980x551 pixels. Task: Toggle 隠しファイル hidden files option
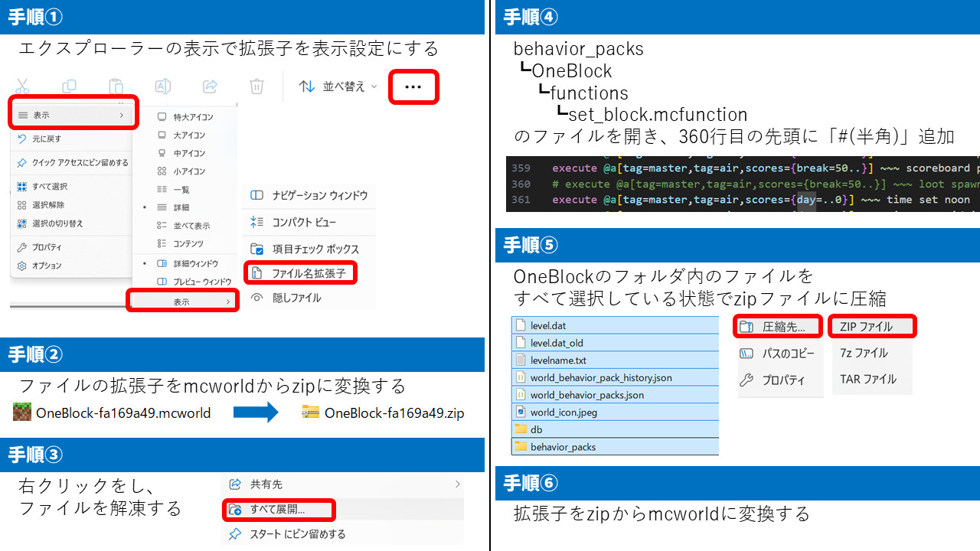click(x=296, y=298)
